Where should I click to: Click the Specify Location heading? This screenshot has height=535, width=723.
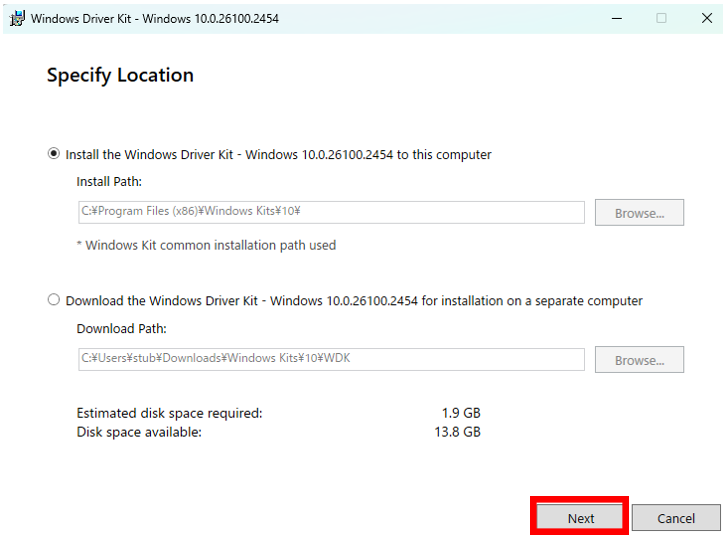tap(120, 75)
